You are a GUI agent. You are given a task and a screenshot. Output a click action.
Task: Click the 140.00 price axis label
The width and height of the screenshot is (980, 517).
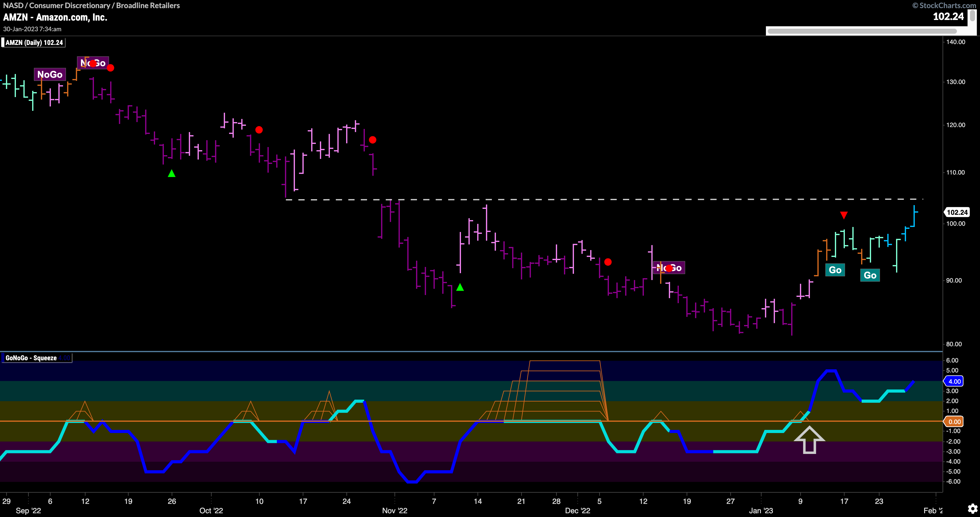956,42
